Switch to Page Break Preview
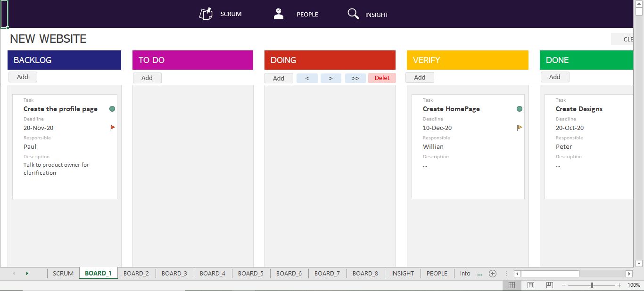The height and width of the screenshot is (291, 644). point(549,285)
